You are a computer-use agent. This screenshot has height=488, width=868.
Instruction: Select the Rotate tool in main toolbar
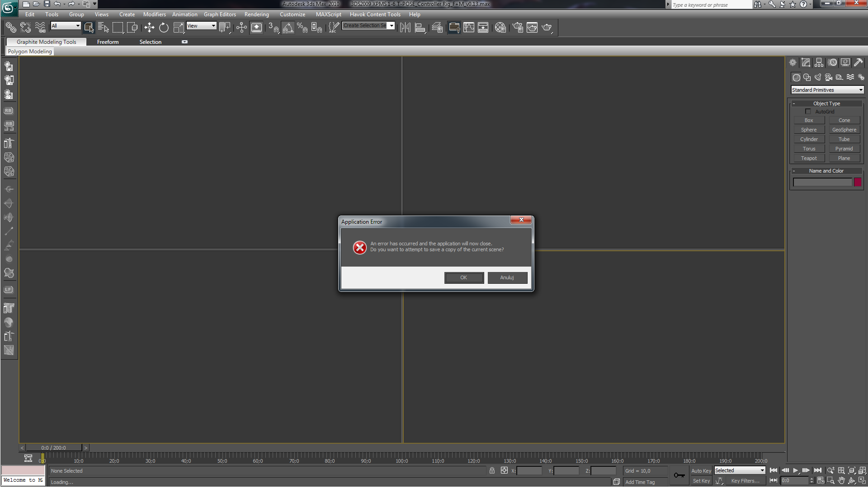(x=164, y=28)
